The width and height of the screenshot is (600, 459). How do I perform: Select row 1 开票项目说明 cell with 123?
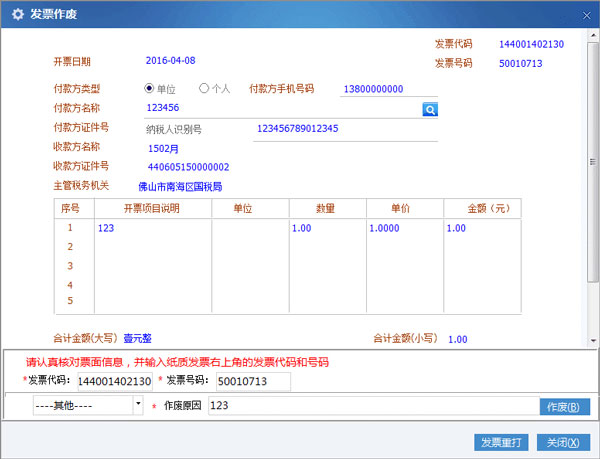(x=153, y=228)
